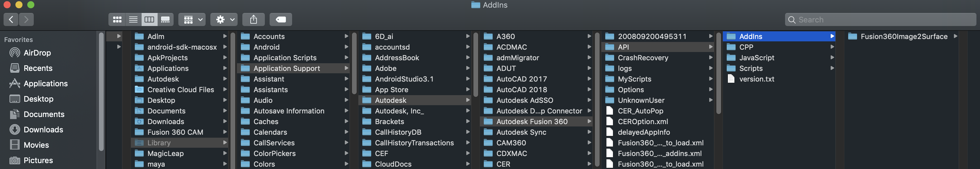Select the AutoCAD 2018 folder
This screenshot has height=169, width=980.
pos(536,90)
